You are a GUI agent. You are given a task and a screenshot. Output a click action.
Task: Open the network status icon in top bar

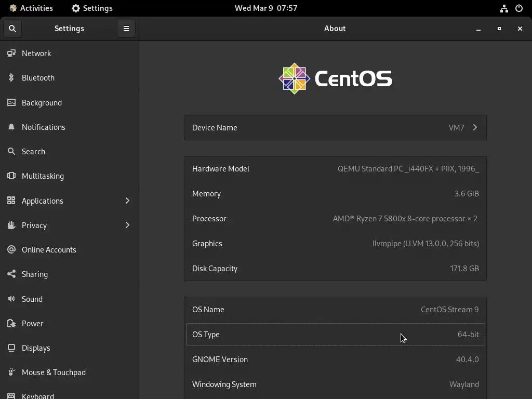(504, 8)
